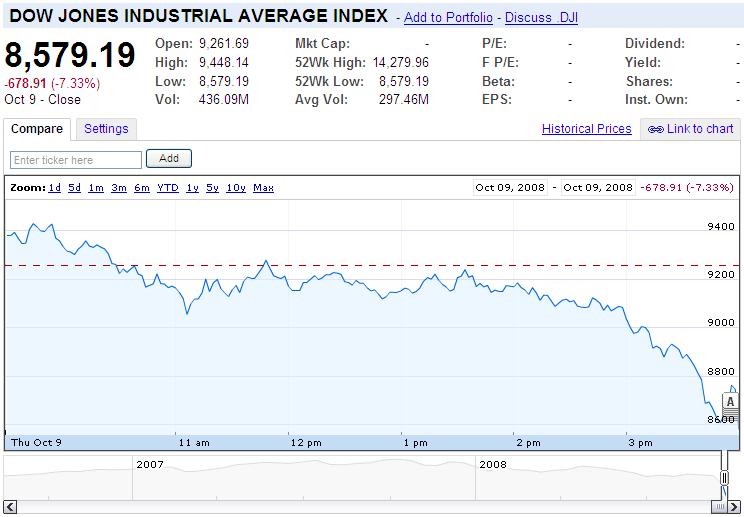The width and height of the screenshot is (744, 517).
Task: Click the 8800 price axis label
Action: point(721,371)
